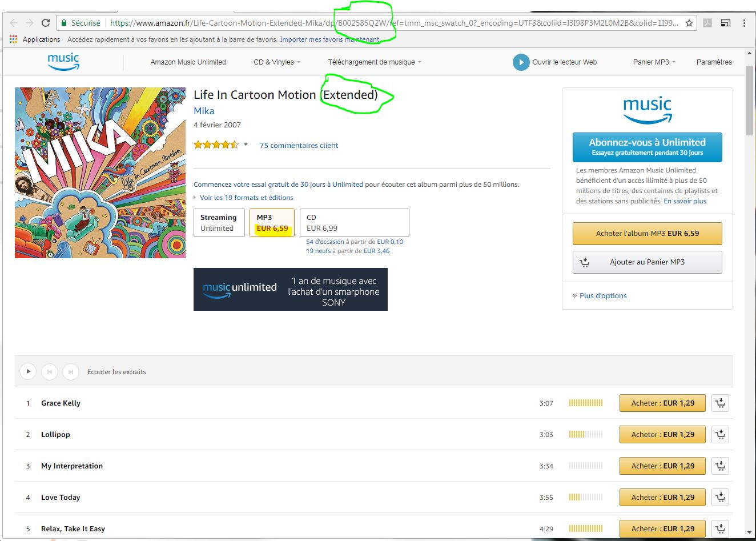
Task: Click the music unlimited Sony banner
Action: (291, 290)
